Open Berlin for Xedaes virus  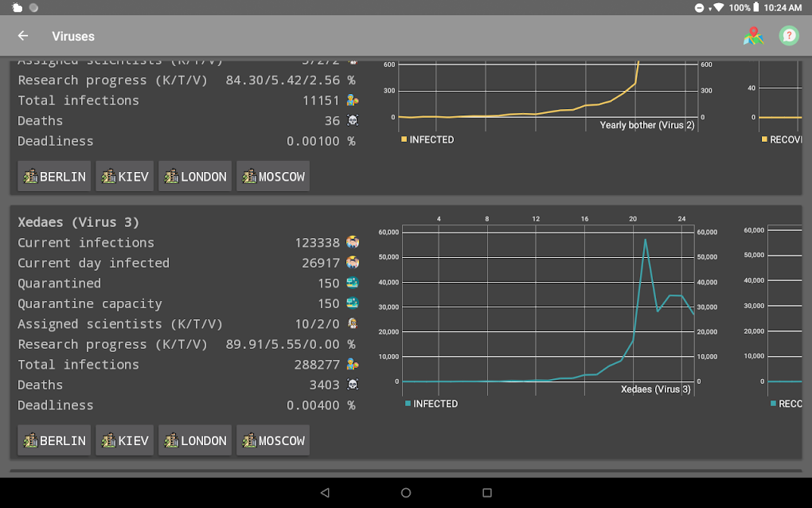(x=54, y=440)
